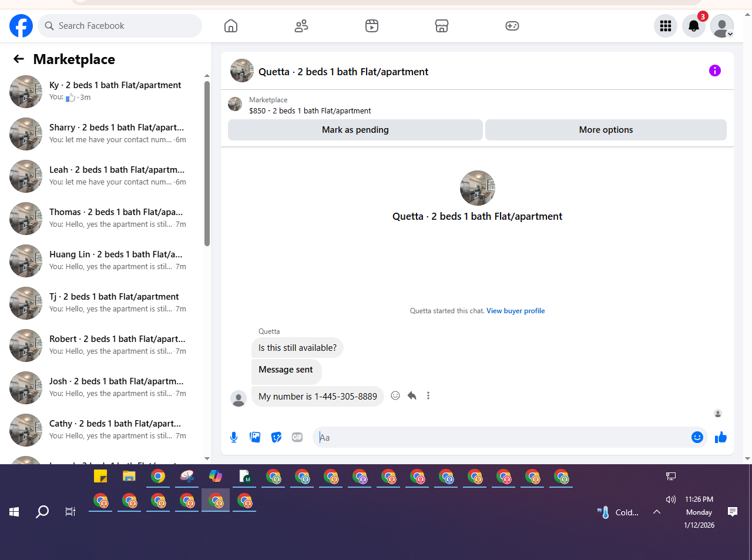Viewport: 752px width, 560px height.
Task: Open Sticky Notes on taskbar
Action: 100,476
